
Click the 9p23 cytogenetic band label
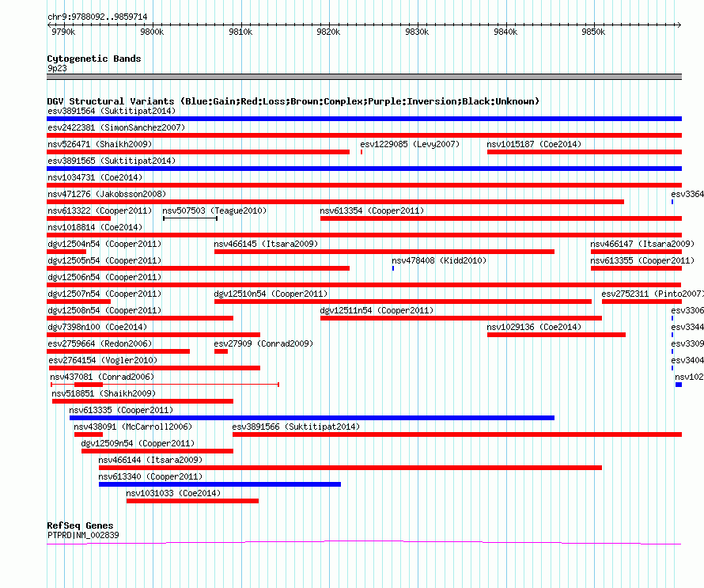tap(57, 68)
